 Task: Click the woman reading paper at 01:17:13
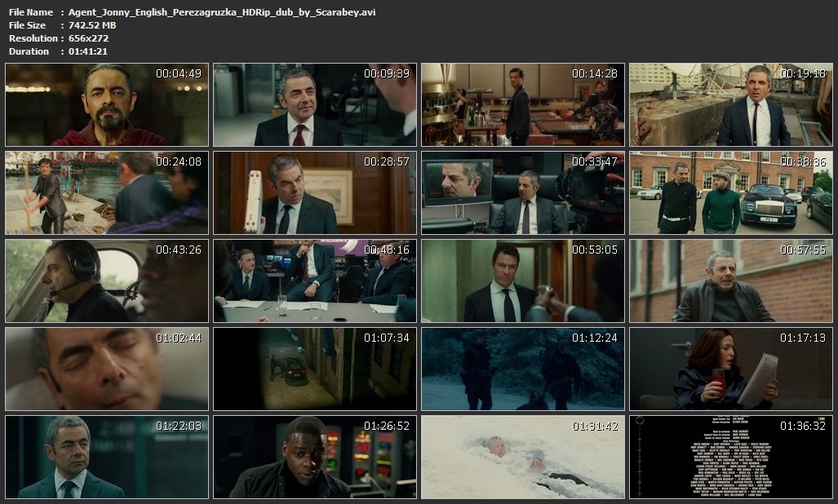click(x=731, y=369)
